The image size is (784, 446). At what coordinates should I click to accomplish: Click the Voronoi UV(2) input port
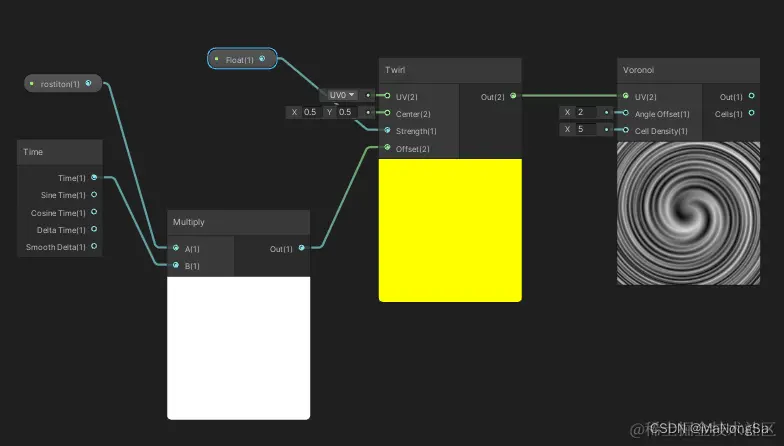[626, 96]
